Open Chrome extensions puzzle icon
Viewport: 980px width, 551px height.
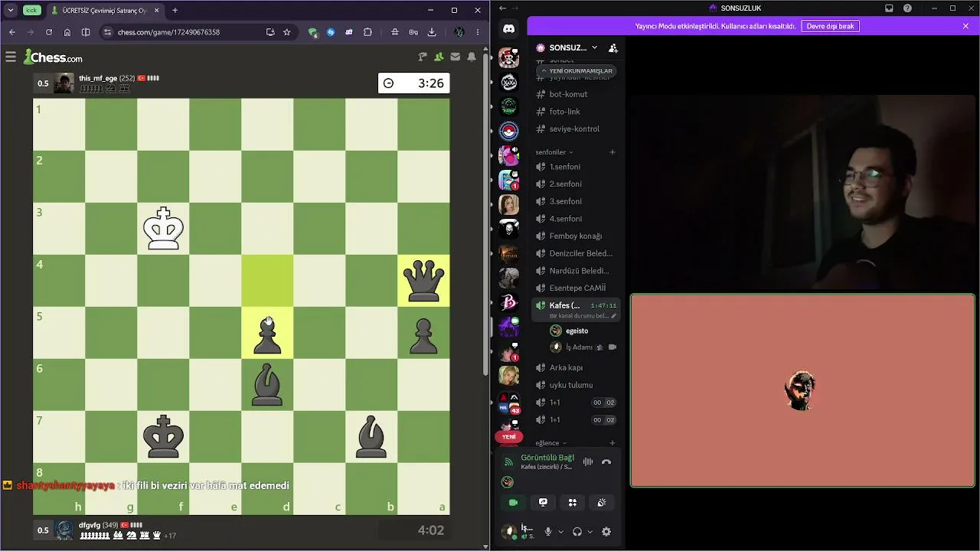point(367,32)
